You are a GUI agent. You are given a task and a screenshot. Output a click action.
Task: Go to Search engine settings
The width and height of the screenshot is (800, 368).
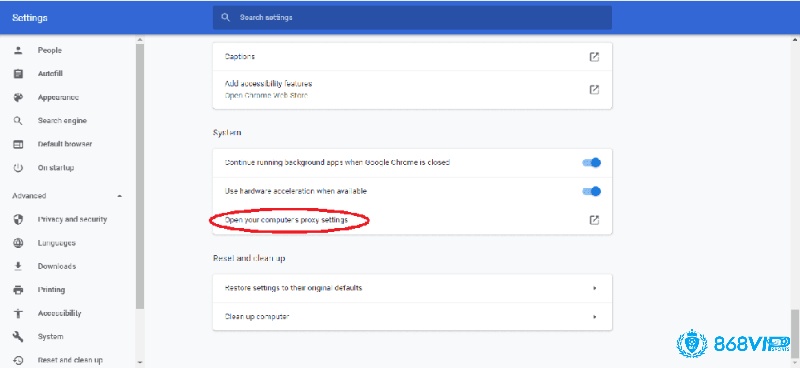click(62, 121)
